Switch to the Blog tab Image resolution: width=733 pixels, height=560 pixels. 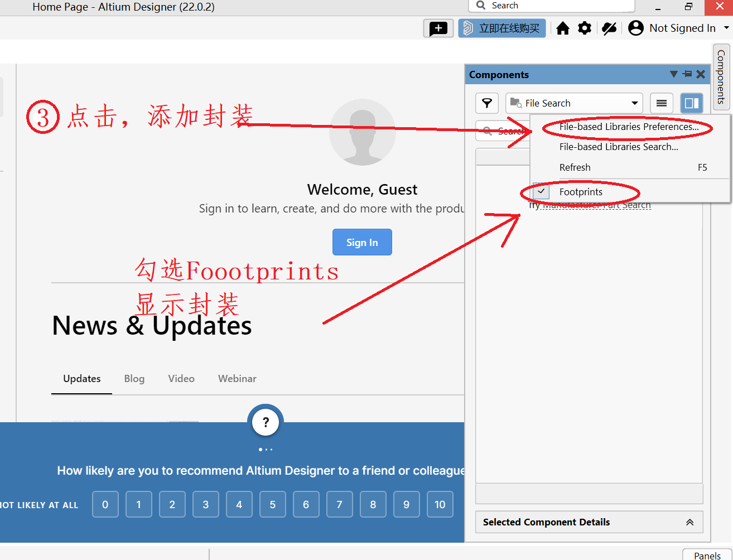click(134, 378)
